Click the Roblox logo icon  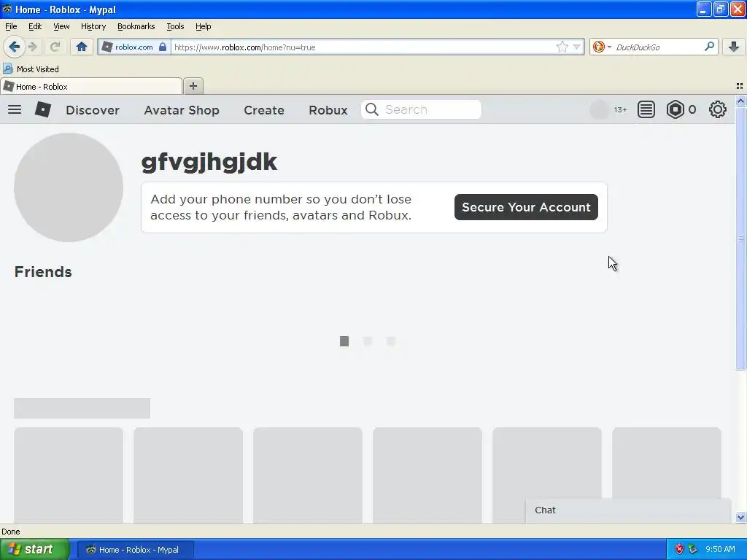[43, 109]
